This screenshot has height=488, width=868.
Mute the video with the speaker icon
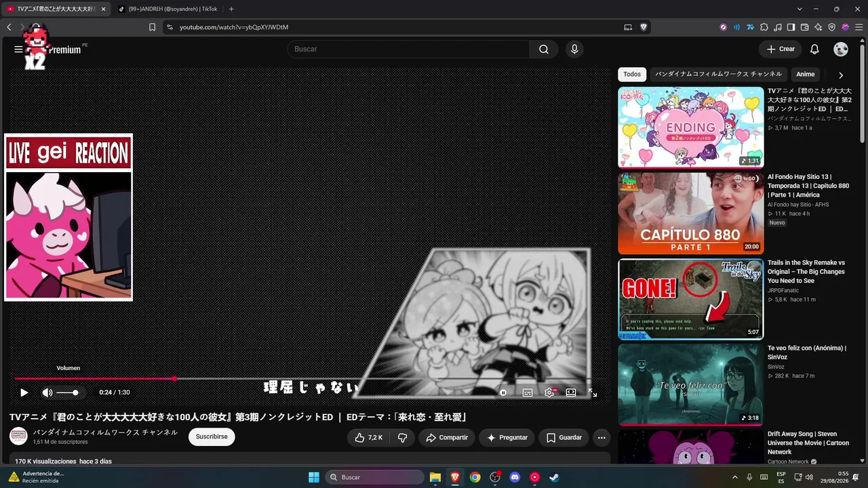[x=47, y=392]
